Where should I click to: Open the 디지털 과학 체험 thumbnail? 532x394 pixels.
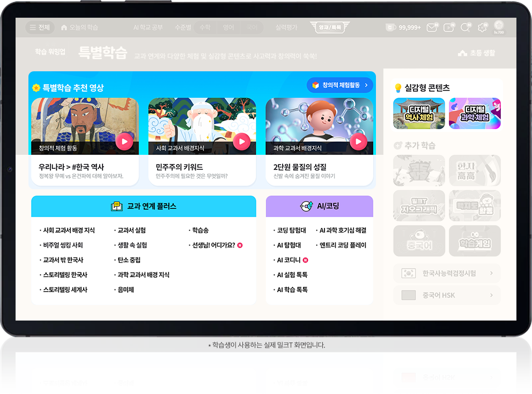(x=475, y=114)
